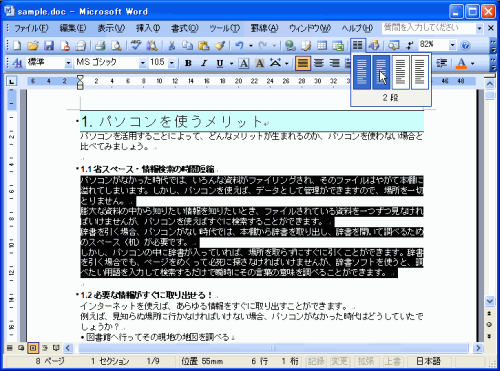Open the Drawing toolbar icon
Screen dimensions: 500x371
coord(374,45)
